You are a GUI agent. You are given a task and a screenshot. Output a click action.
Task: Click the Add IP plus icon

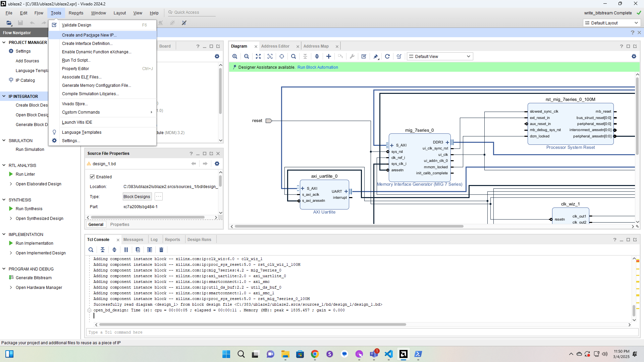pos(329,56)
